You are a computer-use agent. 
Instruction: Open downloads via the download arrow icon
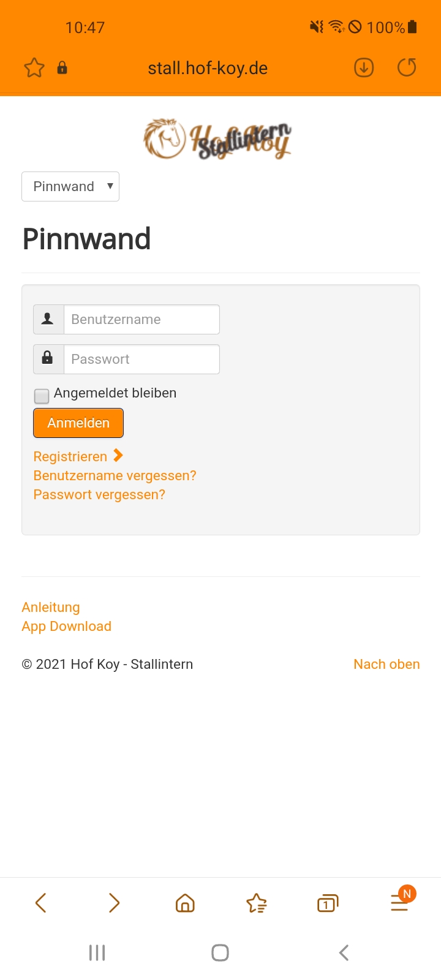(x=364, y=67)
